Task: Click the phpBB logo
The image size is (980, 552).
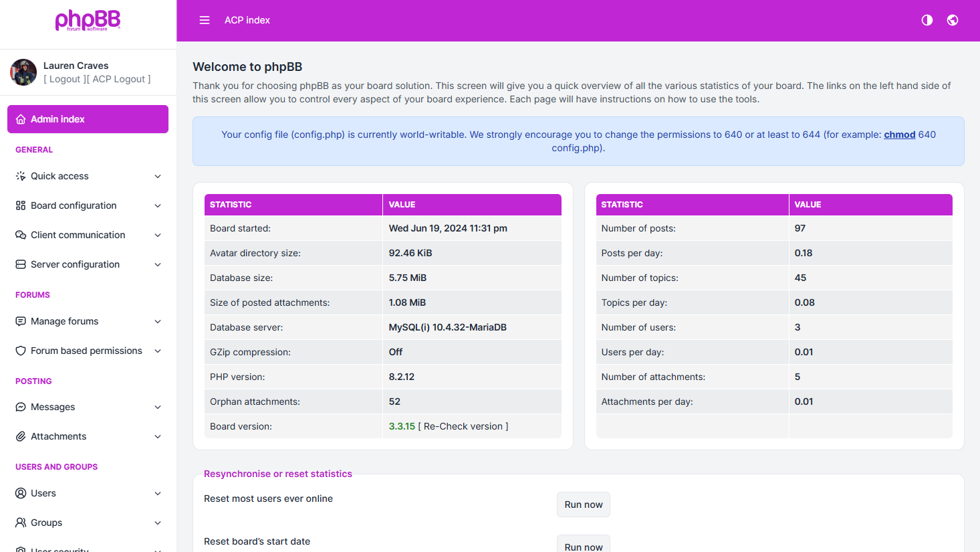Action: pos(88,20)
